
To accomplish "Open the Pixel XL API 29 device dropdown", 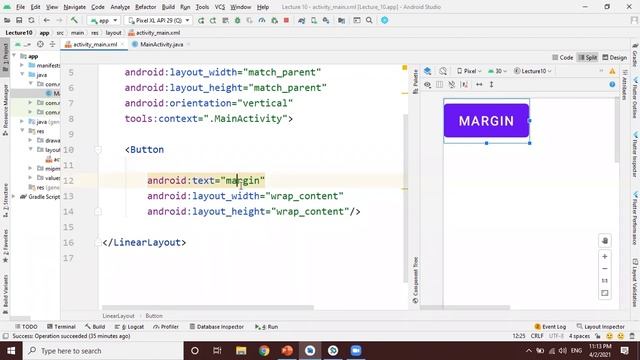I will coord(158,20).
